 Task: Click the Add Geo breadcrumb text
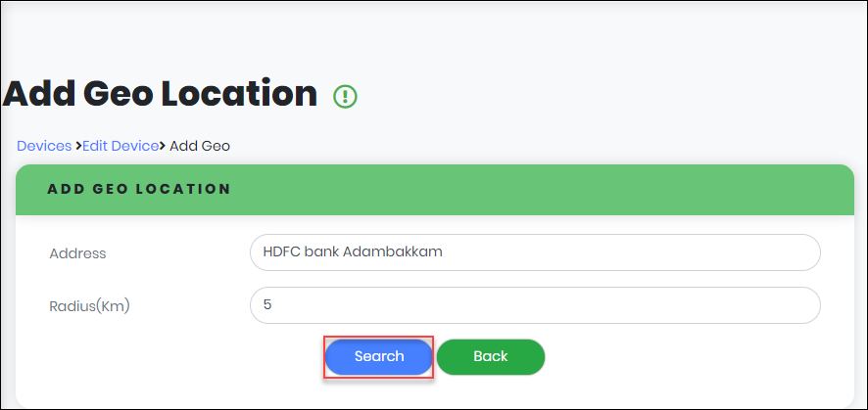[x=200, y=146]
